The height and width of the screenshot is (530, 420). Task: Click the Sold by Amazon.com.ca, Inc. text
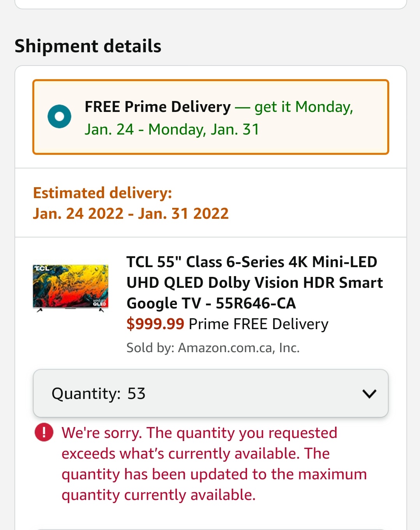[213, 347]
